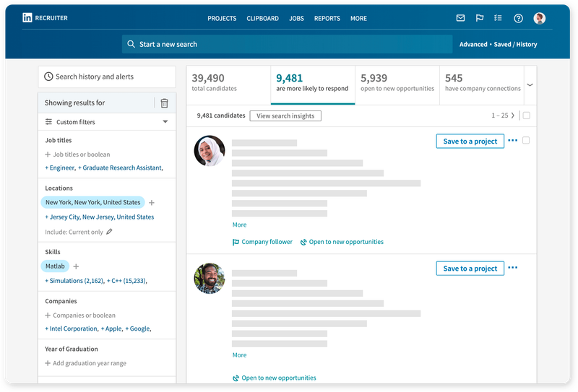Open the user profile avatar
Viewport: 578px width, 392px height.
coord(540,18)
